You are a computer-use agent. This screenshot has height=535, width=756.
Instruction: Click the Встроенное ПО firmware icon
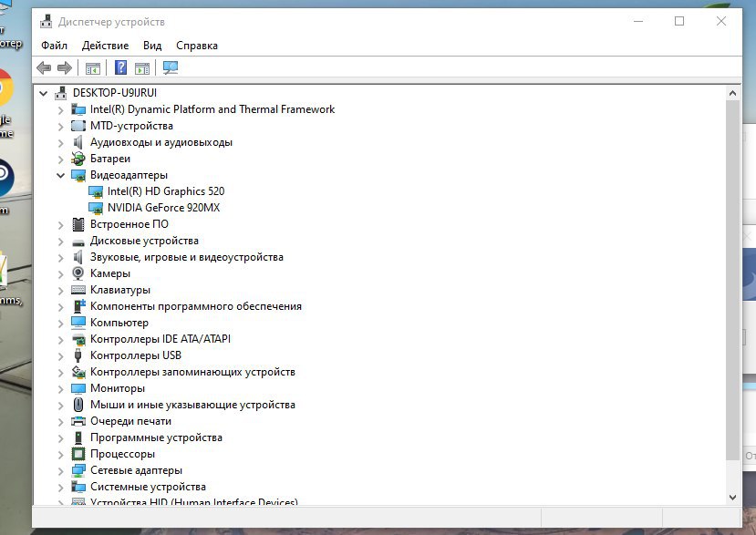pos(78,224)
